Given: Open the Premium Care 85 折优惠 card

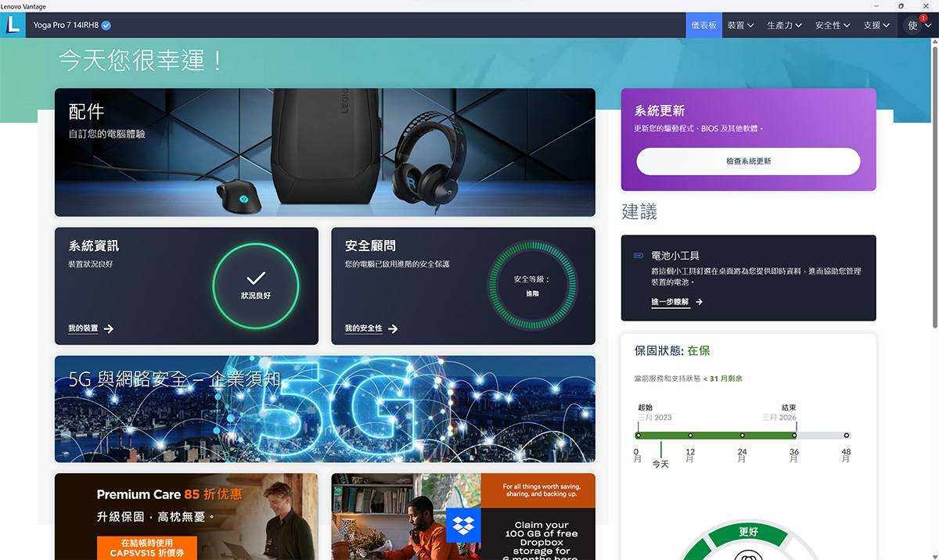Looking at the screenshot, I should 186,516.
